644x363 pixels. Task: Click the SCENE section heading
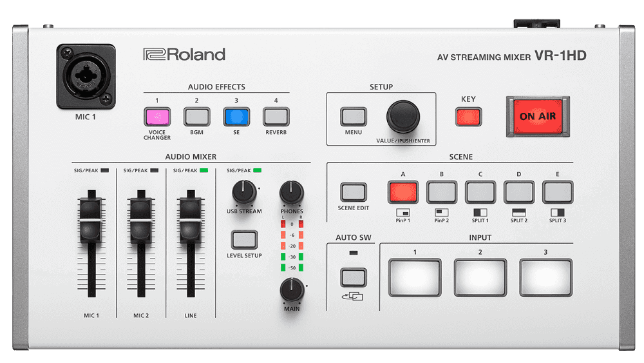461,157
